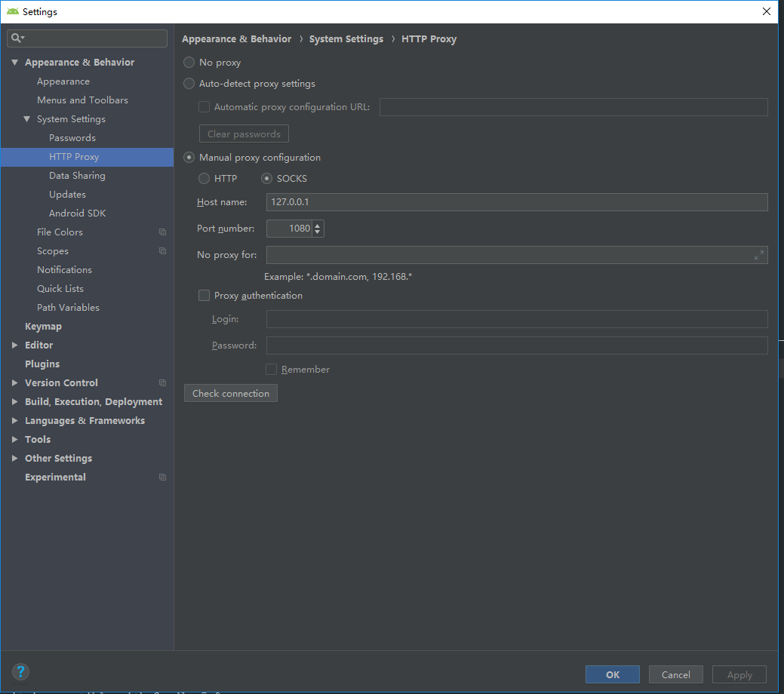Click the Apply button
Viewport: 784px width, 694px height.
pos(739,674)
